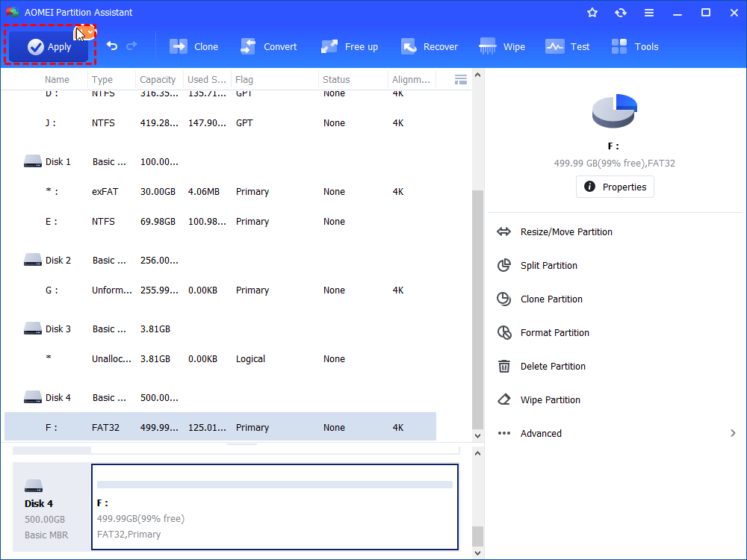This screenshot has height=560, width=747.
Task: Click the Disk 1 drive icon
Action: coord(33,161)
